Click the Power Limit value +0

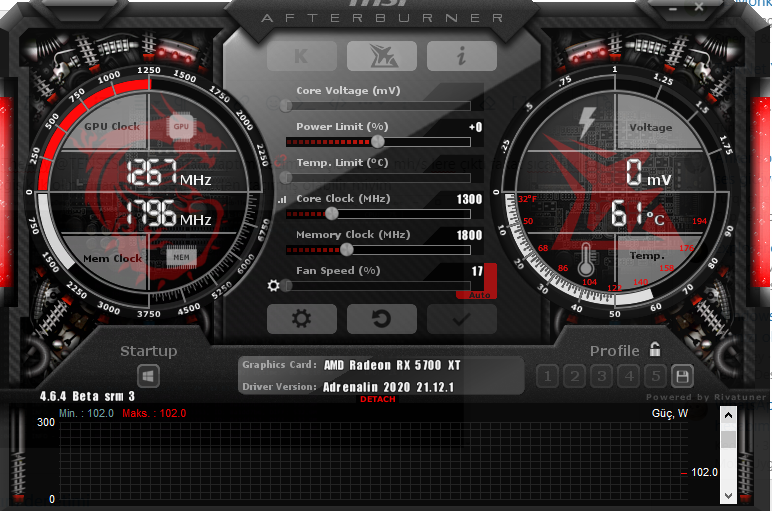click(x=476, y=127)
